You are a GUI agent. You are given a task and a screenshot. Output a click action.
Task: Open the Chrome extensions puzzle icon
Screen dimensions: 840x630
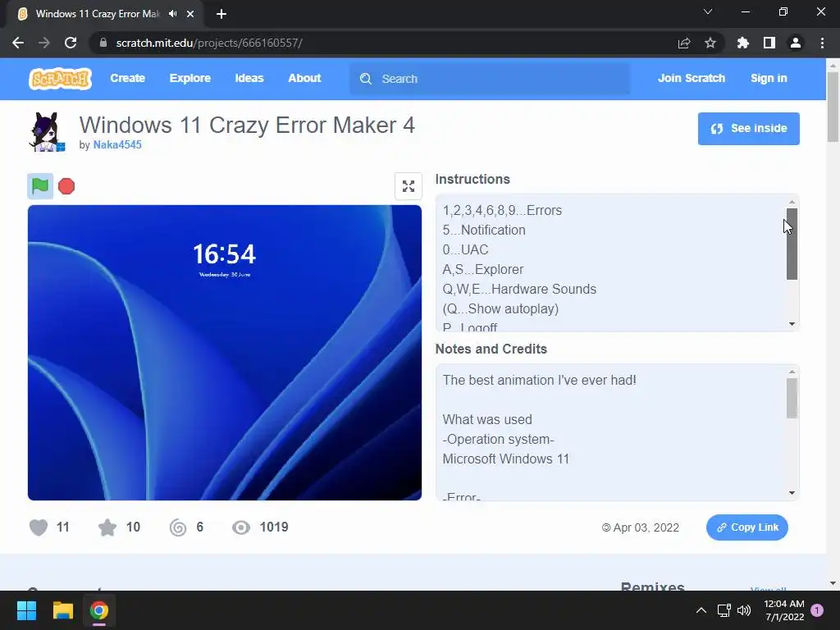742,43
